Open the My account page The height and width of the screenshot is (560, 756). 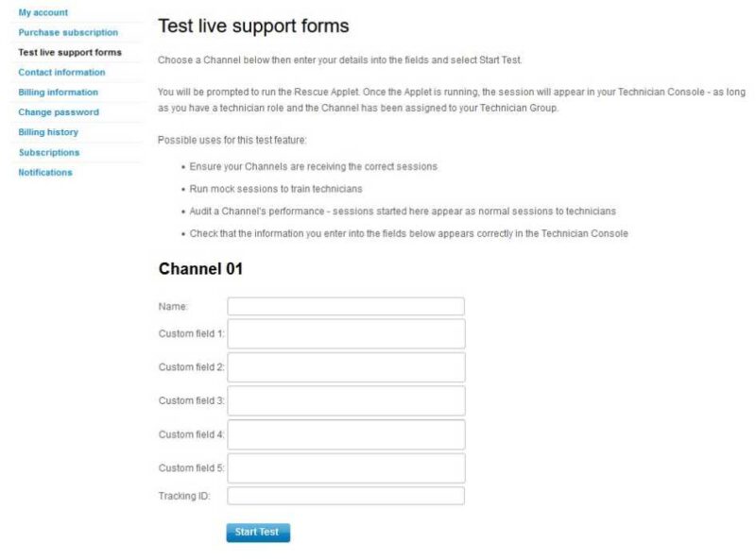pos(43,12)
